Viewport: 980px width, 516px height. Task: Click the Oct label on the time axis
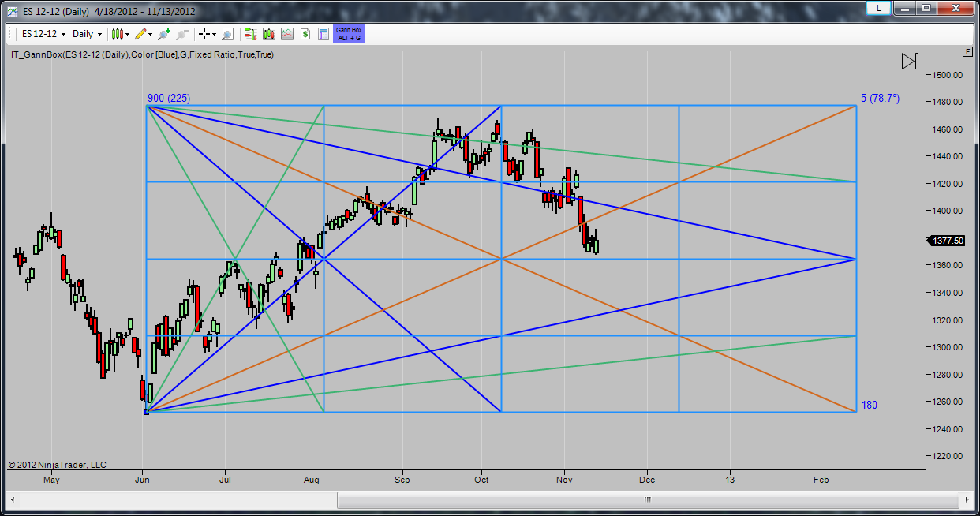[x=481, y=479]
